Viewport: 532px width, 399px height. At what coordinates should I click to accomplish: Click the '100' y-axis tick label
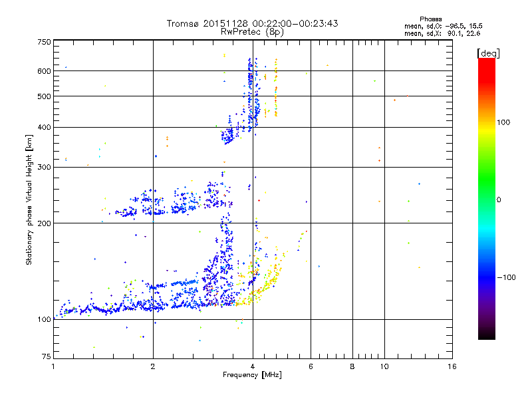tap(44, 319)
